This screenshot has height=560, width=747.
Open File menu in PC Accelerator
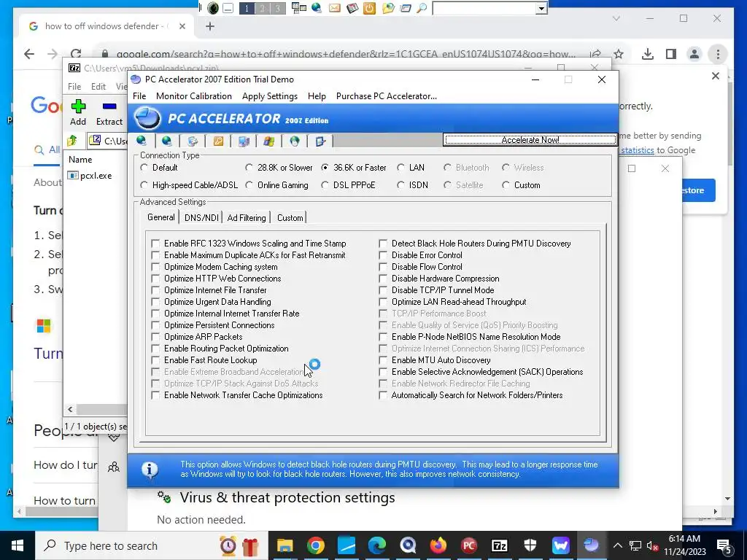point(139,96)
